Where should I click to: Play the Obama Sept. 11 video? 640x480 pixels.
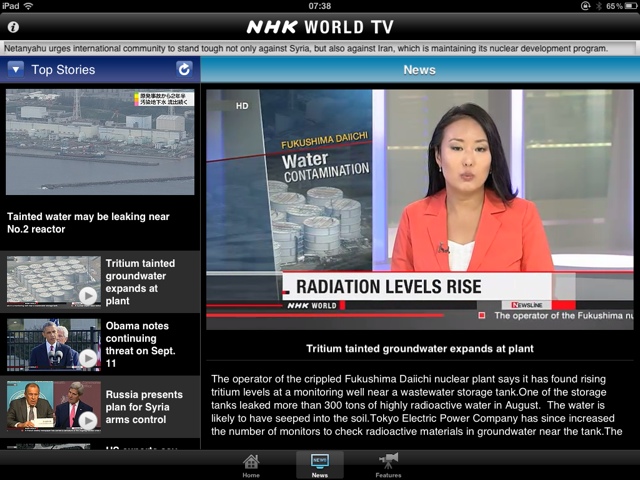click(88, 358)
